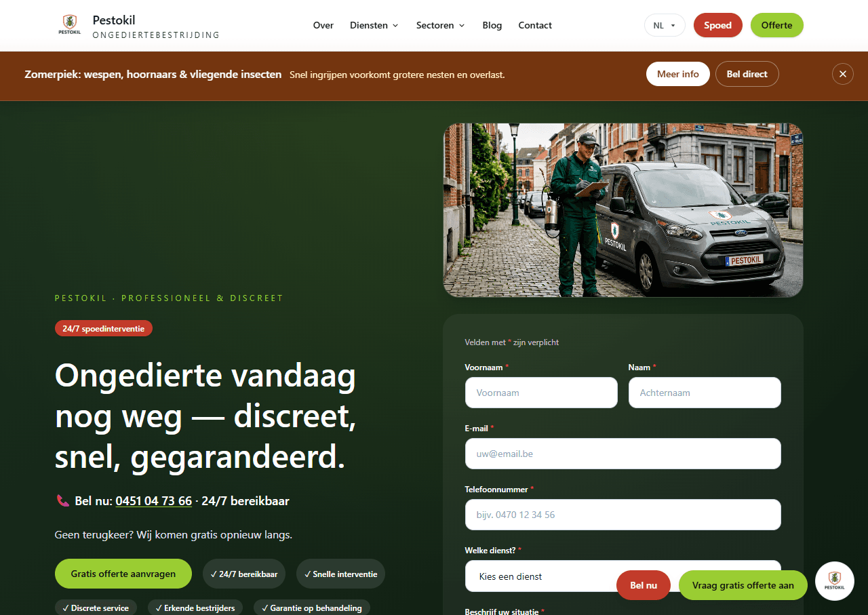Click the Velden met * zijn verplicht note
Viewport: 868px width, 615px height.
(x=512, y=342)
